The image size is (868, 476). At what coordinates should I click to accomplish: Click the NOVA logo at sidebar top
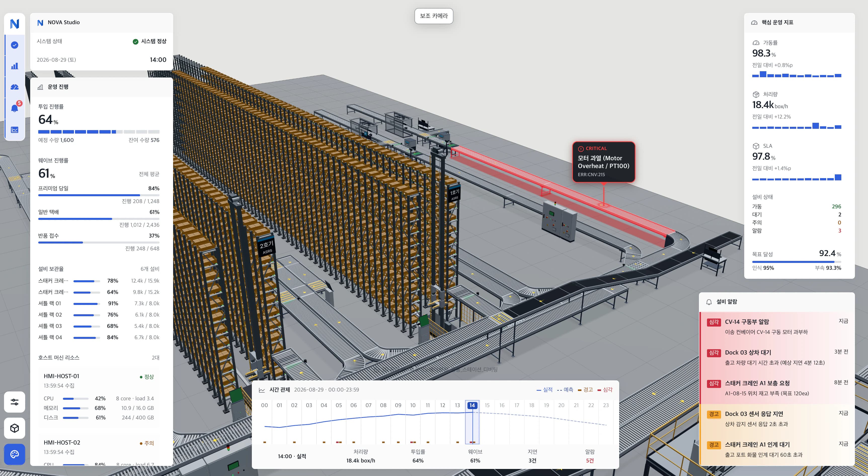(15, 24)
